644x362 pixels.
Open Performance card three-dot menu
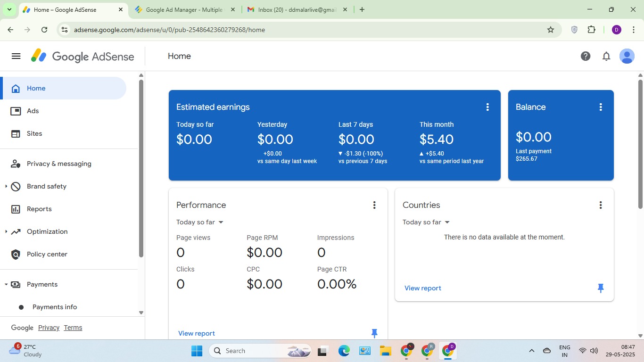[x=374, y=205]
